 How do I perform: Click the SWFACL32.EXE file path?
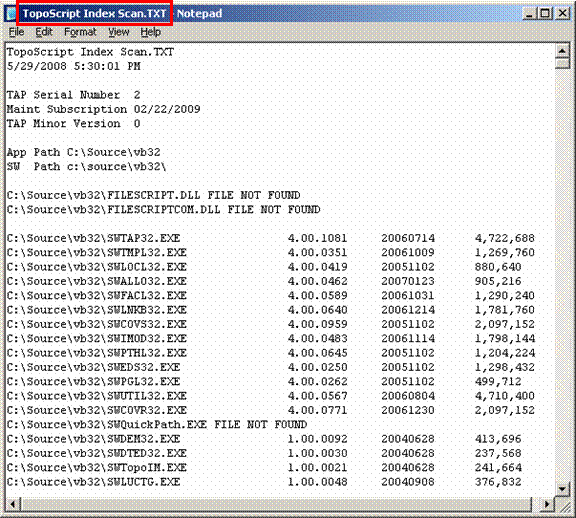click(x=97, y=295)
